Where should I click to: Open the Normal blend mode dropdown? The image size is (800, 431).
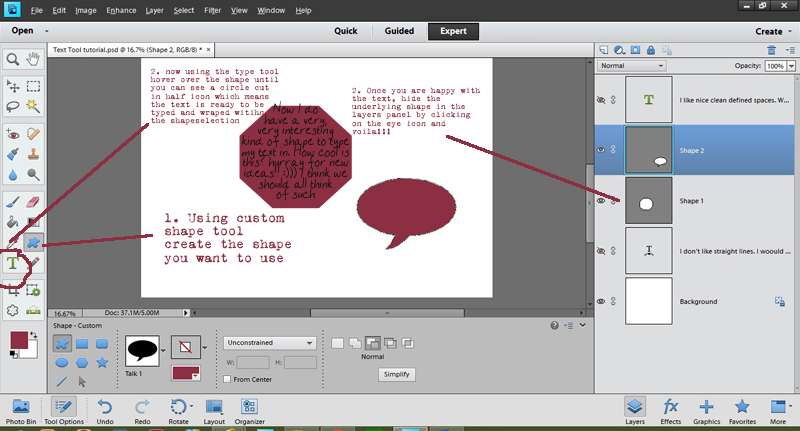click(x=632, y=66)
